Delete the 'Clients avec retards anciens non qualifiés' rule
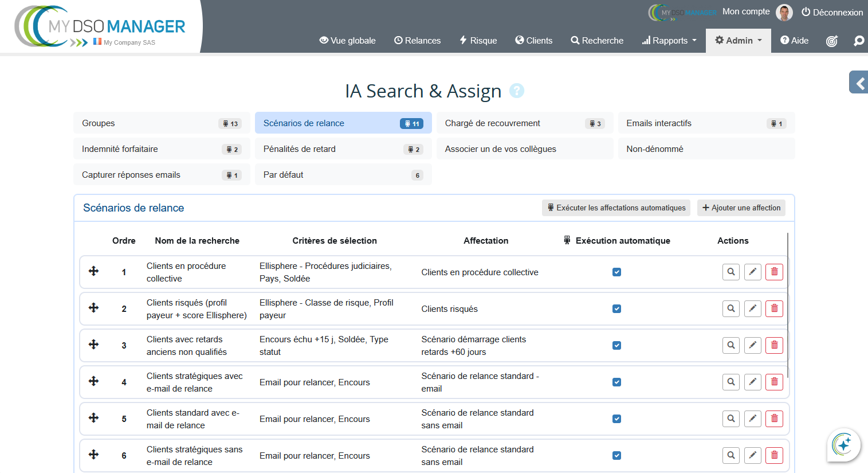 (x=774, y=345)
